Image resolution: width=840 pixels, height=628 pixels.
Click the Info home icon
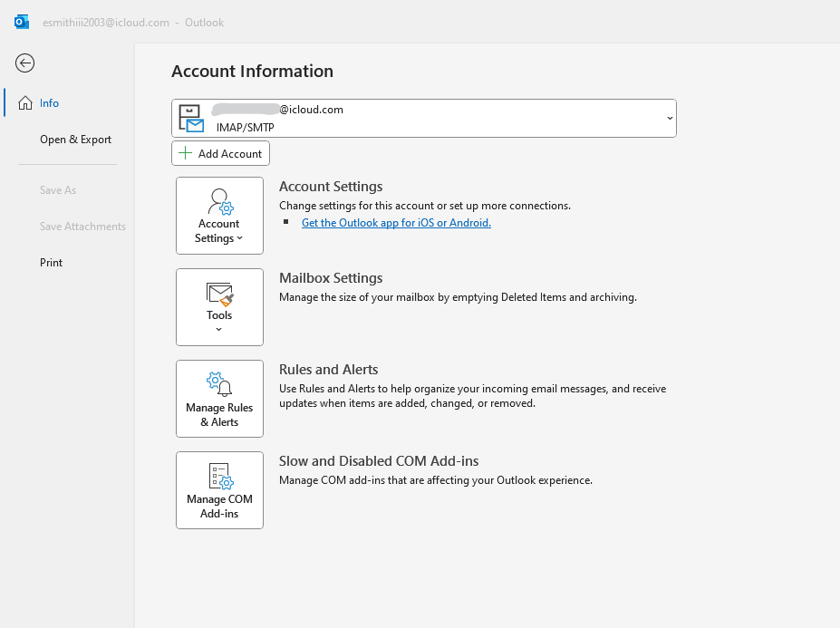click(25, 103)
